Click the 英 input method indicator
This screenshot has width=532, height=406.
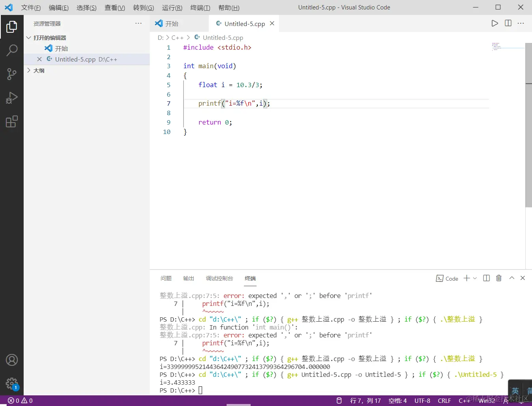tap(515, 391)
